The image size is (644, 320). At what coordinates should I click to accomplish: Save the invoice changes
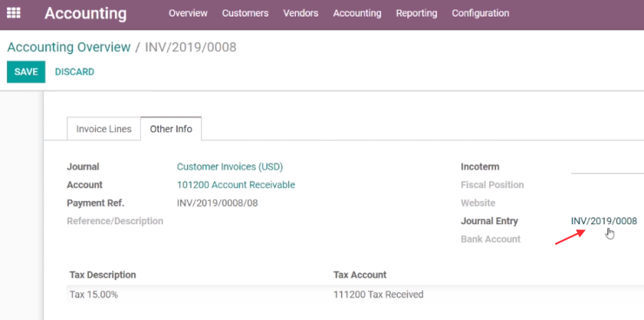point(26,72)
